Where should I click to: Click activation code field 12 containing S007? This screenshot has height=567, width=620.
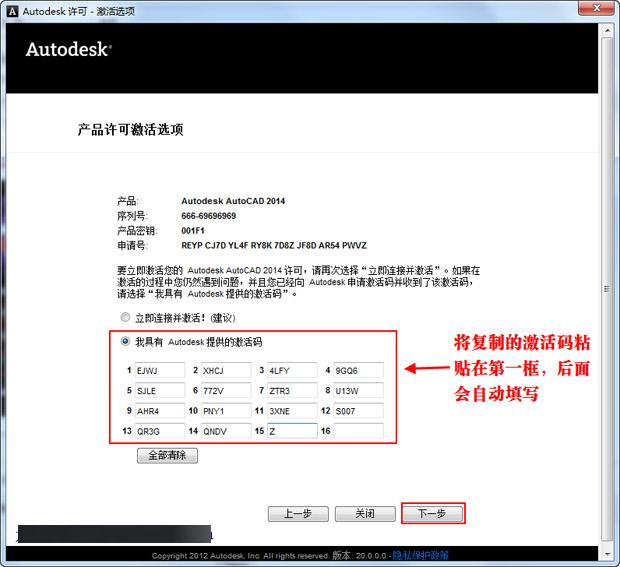click(x=358, y=411)
